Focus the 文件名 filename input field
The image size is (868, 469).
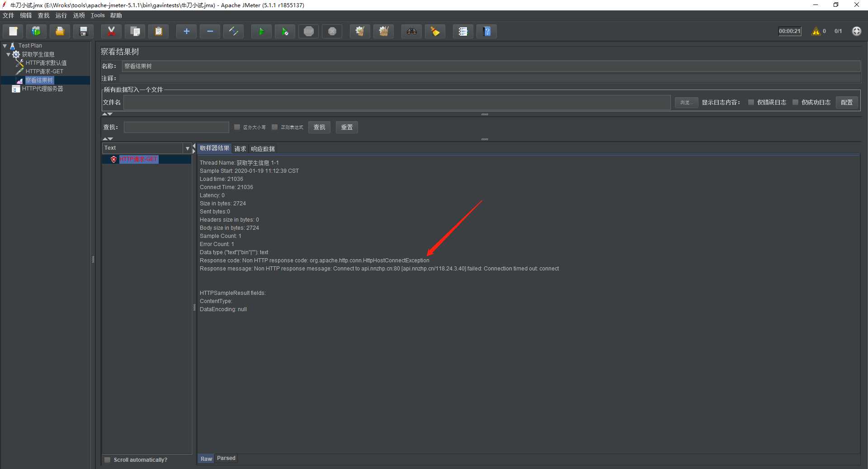pos(397,103)
